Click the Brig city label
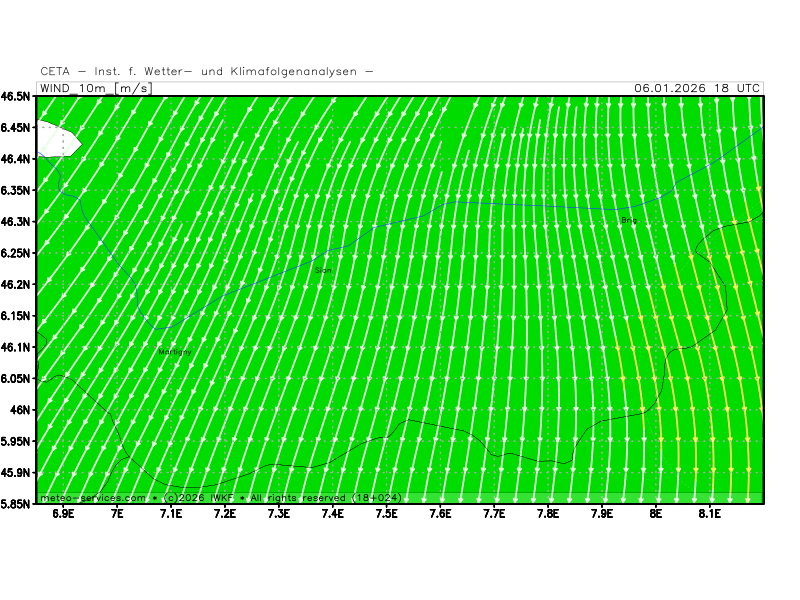The width and height of the screenshot is (800, 600). [x=628, y=220]
